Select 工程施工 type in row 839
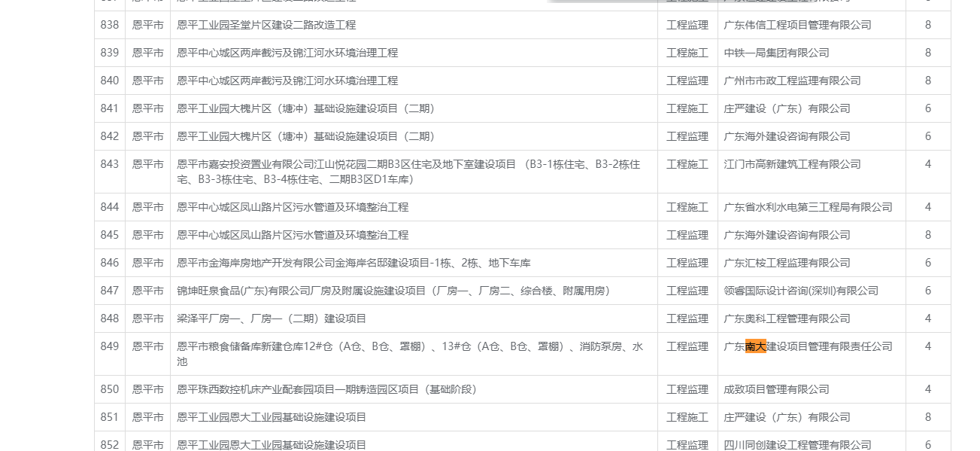The width and height of the screenshot is (980, 451). [x=687, y=53]
